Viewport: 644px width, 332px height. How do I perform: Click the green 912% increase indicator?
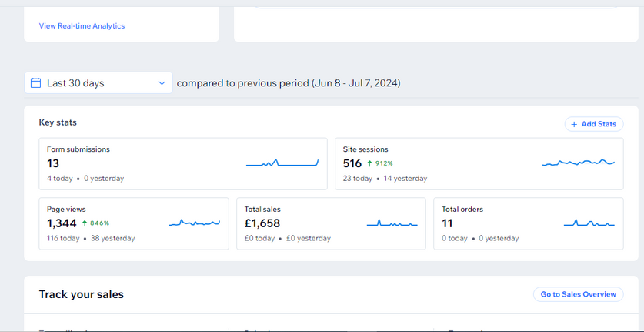tap(380, 163)
